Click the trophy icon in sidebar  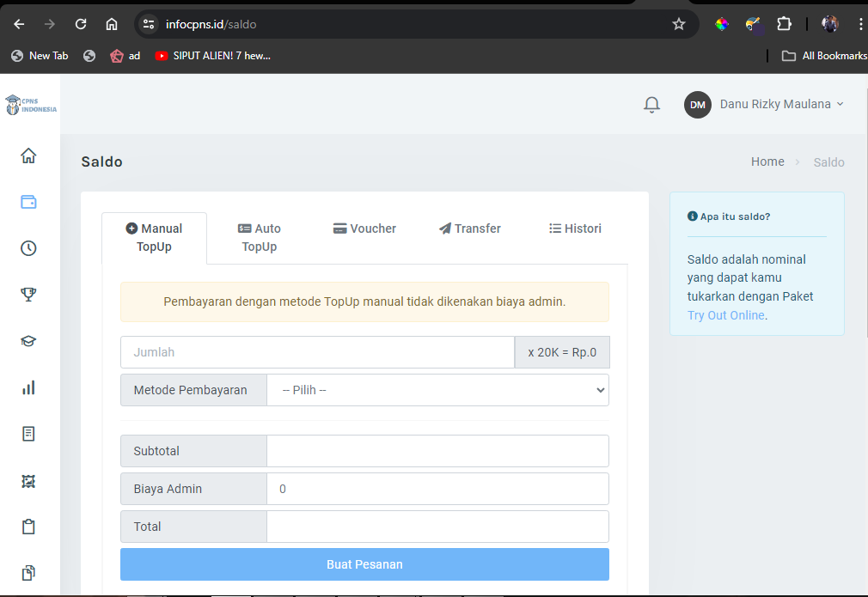[28, 295]
